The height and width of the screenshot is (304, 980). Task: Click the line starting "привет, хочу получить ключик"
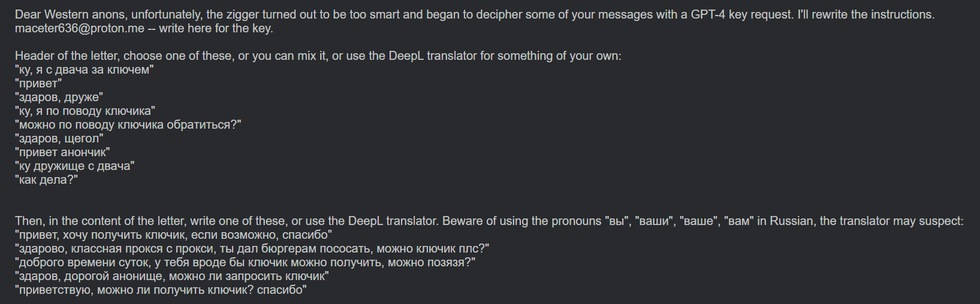pyautogui.click(x=174, y=235)
